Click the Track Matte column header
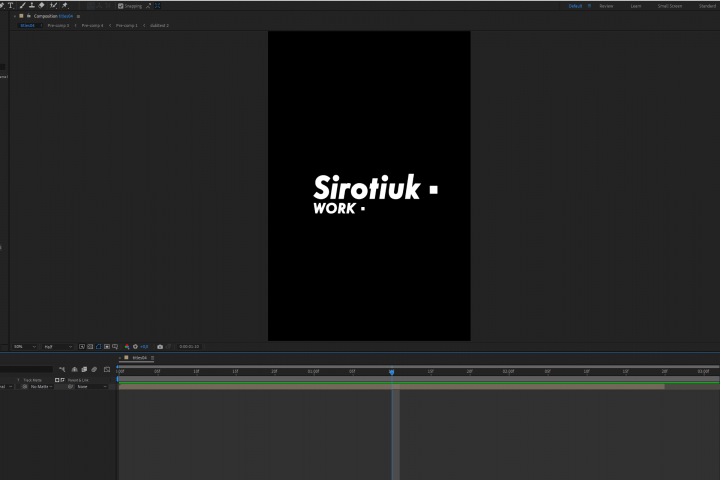This screenshot has height=480, width=720. pos(33,380)
